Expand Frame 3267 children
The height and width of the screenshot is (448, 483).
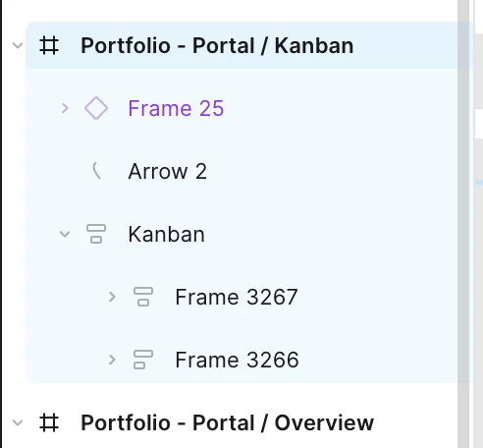click(x=112, y=297)
